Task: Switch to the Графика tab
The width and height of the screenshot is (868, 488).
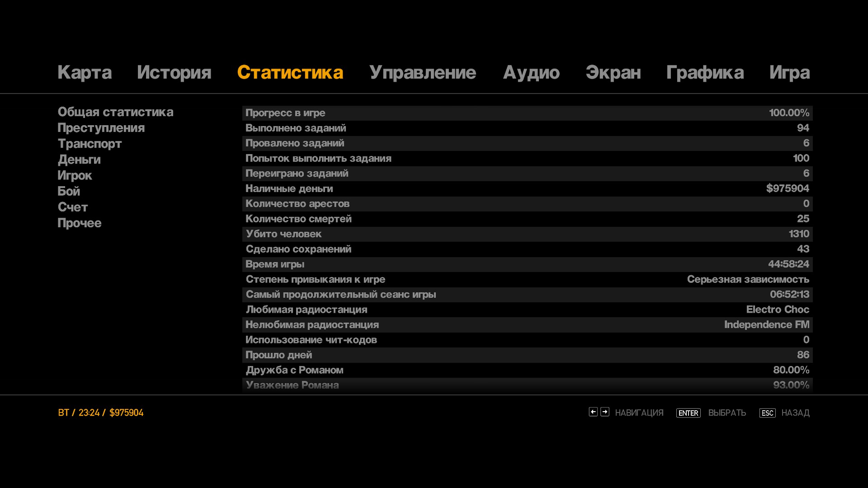Action: (705, 72)
